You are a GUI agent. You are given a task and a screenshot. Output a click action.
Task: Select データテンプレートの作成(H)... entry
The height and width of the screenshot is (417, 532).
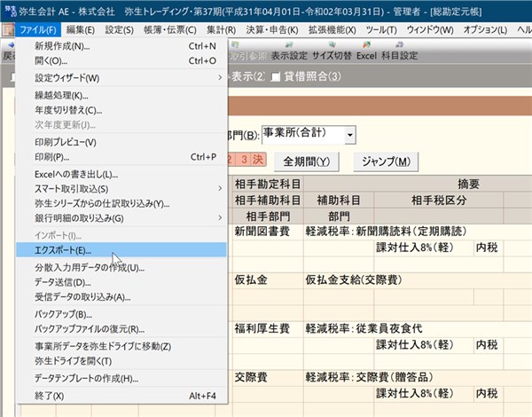coord(121,378)
